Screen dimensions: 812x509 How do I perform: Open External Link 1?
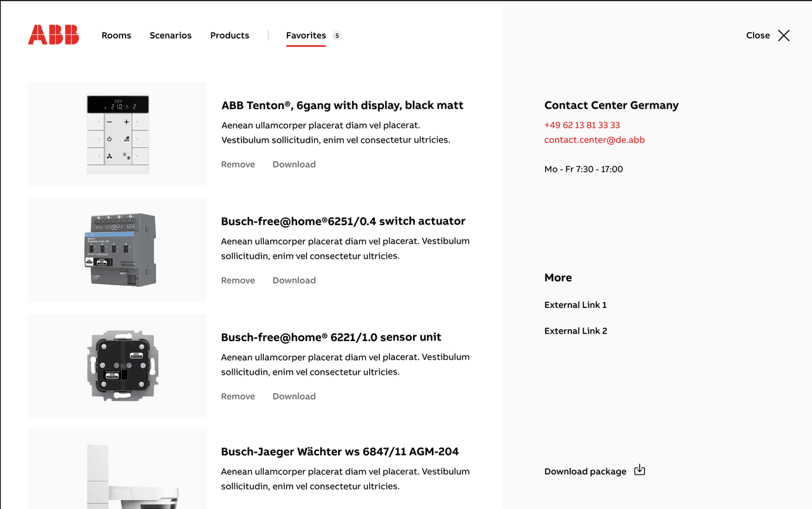point(575,305)
